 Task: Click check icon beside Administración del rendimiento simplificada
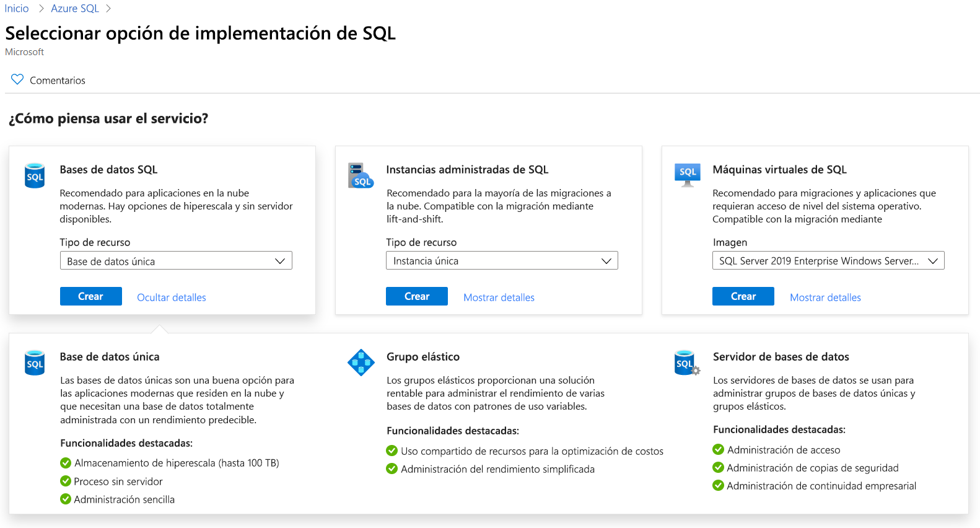(392, 469)
